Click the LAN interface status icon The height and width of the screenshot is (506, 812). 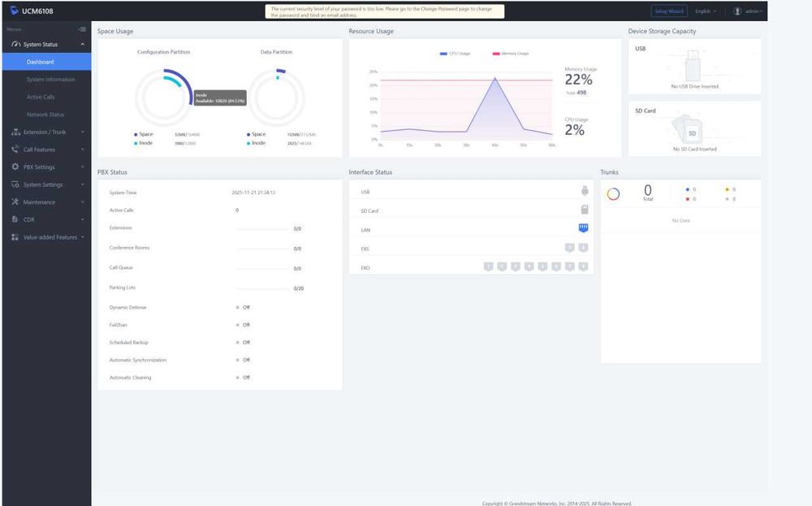click(x=583, y=228)
